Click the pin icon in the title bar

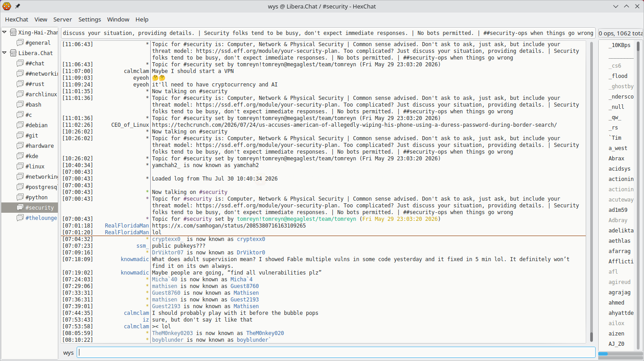(17, 6)
